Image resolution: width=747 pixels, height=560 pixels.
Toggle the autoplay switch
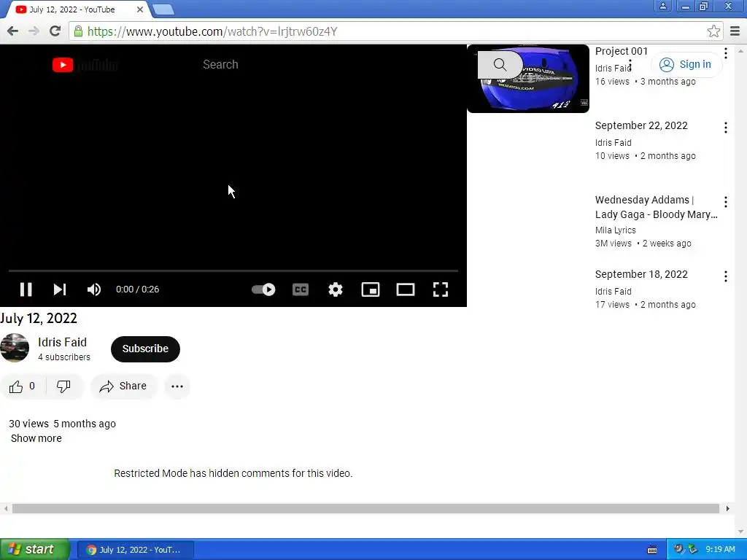click(263, 289)
